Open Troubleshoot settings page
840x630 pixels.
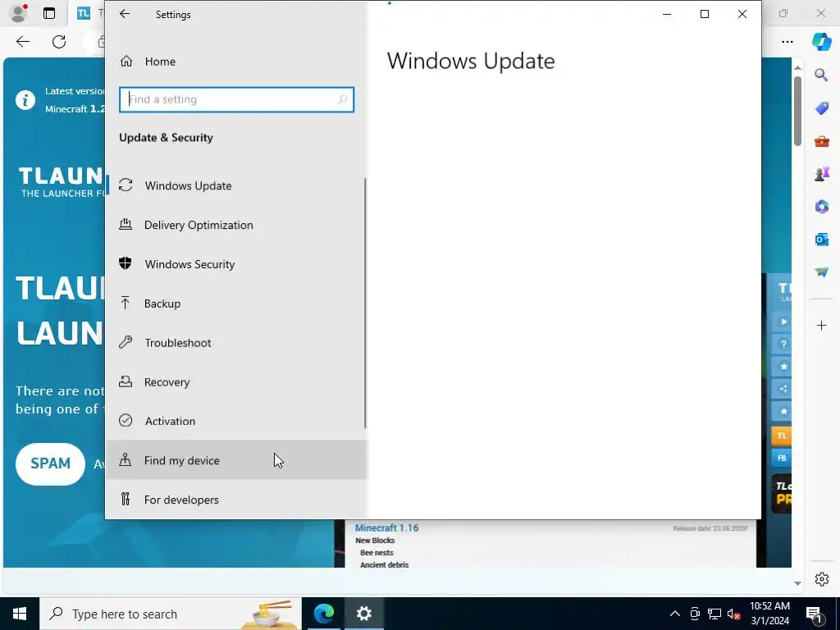(236, 343)
